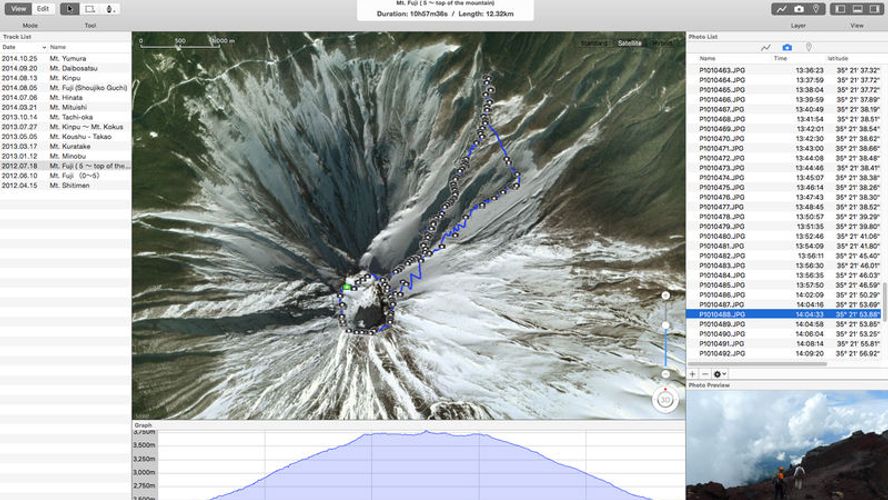888x500 pixels.
Task: Select the Mt. Yumura track
Action: point(66,58)
